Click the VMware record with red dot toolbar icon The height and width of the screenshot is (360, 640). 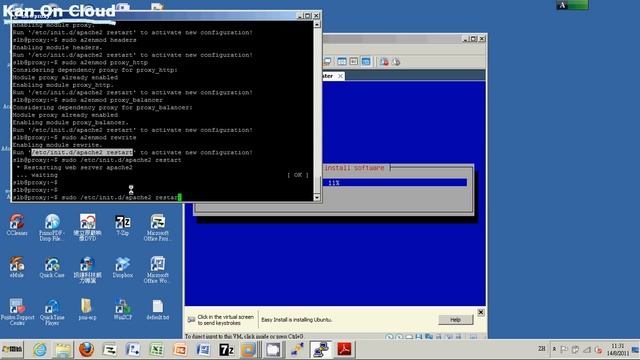click(x=384, y=62)
